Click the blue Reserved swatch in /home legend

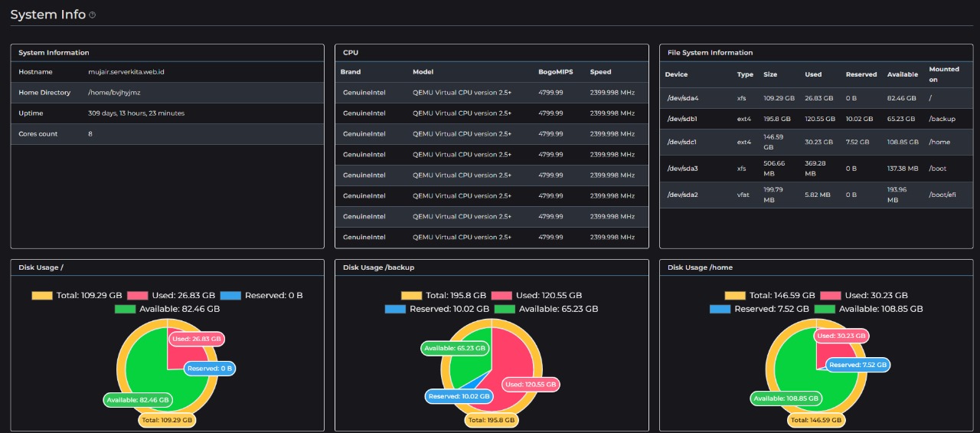click(720, 309)
